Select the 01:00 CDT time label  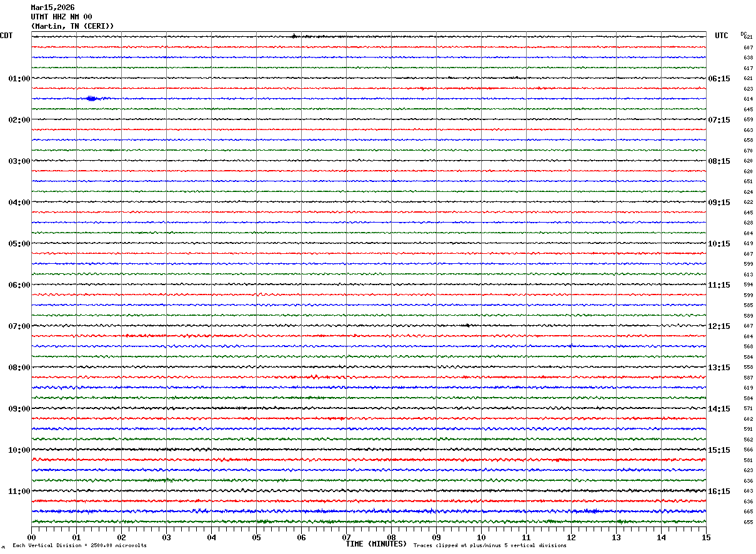pyautogui.click(x=19, y=79)
